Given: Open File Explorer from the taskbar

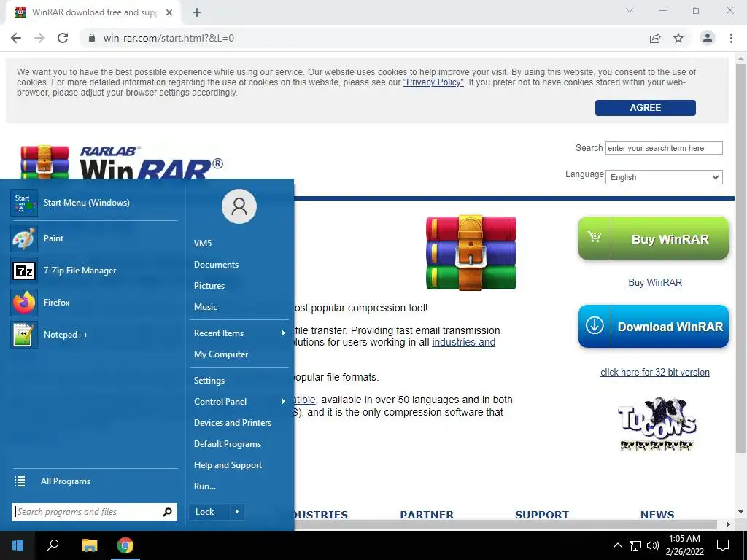Looking at the screenshot, I should pyautogui.click(x=89, y=545).
